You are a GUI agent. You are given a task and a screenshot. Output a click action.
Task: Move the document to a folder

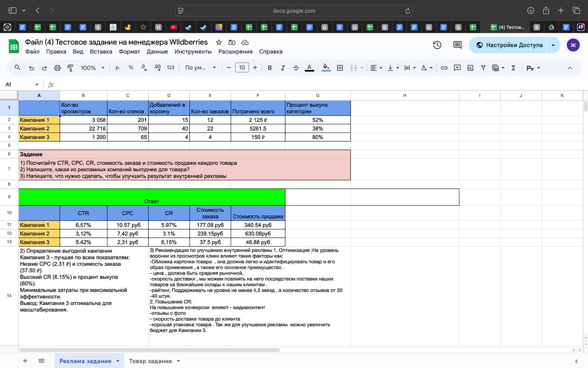click(232, 42)
